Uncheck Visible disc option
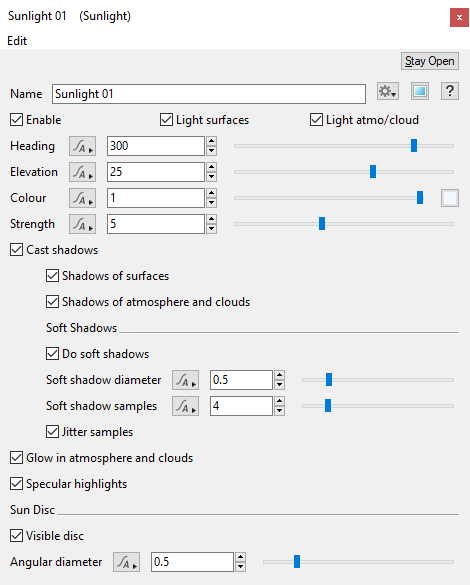 point(16,536)
